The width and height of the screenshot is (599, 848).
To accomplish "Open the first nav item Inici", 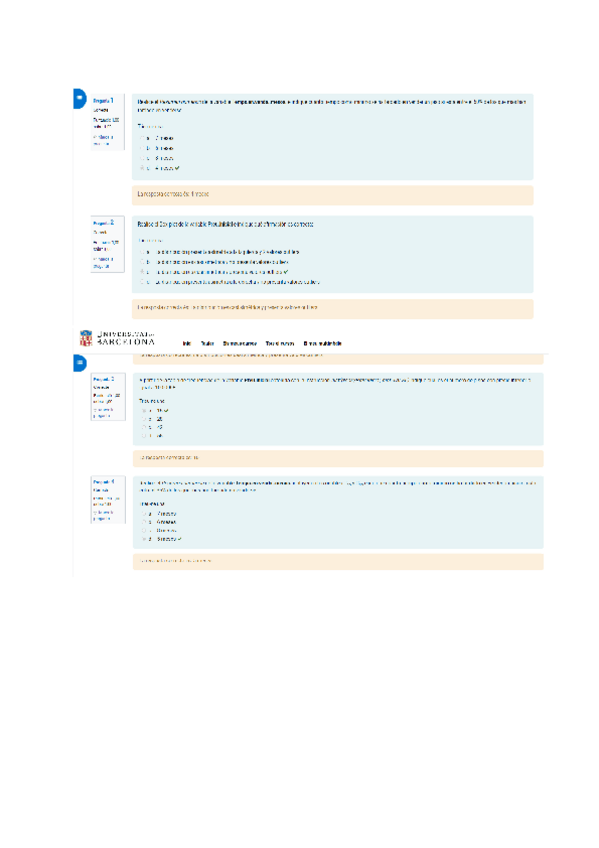I will pyautogui.click(x=187, y=343).
